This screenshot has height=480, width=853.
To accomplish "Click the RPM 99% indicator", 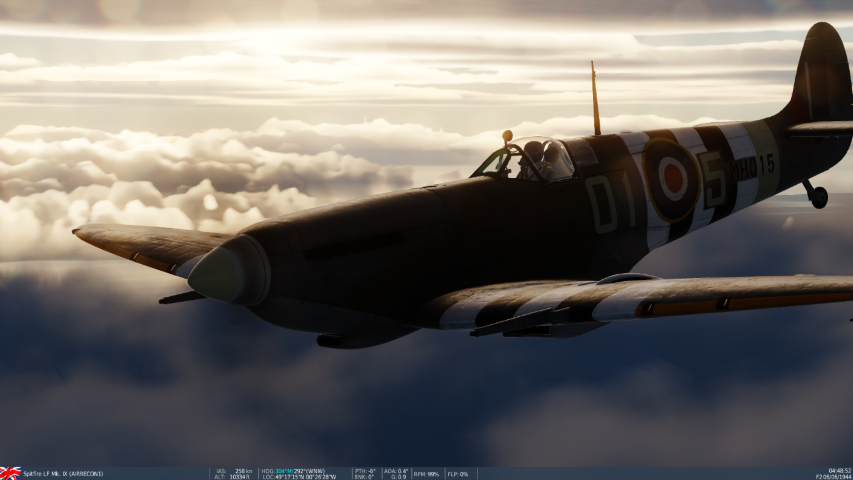I will click(x=426, y=473).
